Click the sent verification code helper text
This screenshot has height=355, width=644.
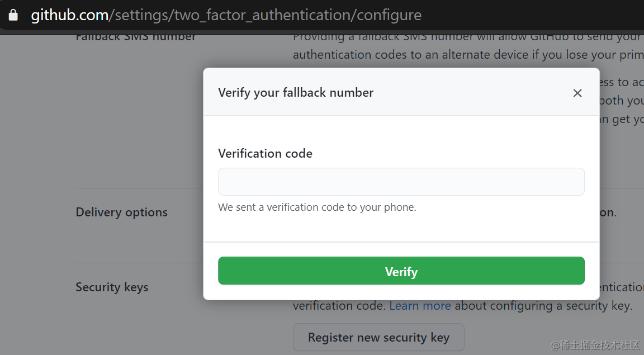click(317, 207)
